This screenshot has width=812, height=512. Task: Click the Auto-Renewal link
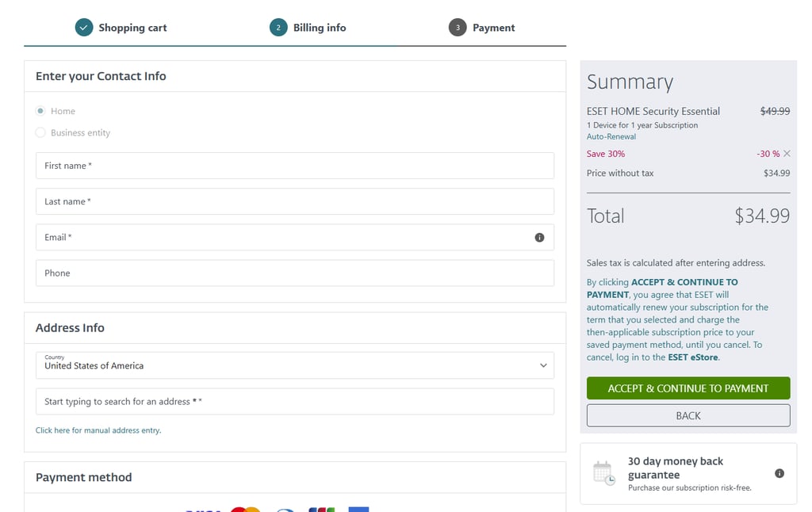tap(611, 136)
